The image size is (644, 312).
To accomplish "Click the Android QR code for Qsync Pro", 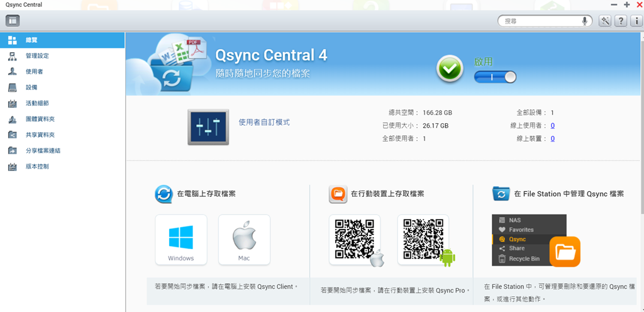I will (423, 240).
